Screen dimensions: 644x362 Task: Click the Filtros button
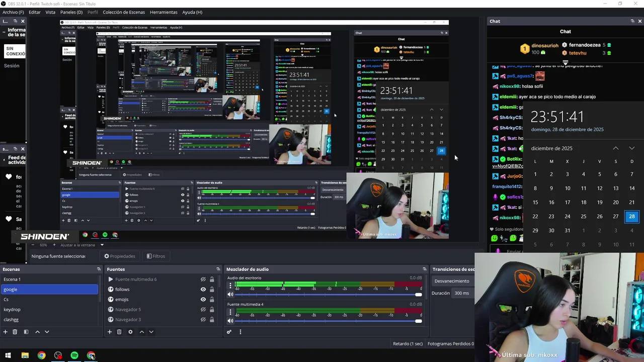click(156, 256)
